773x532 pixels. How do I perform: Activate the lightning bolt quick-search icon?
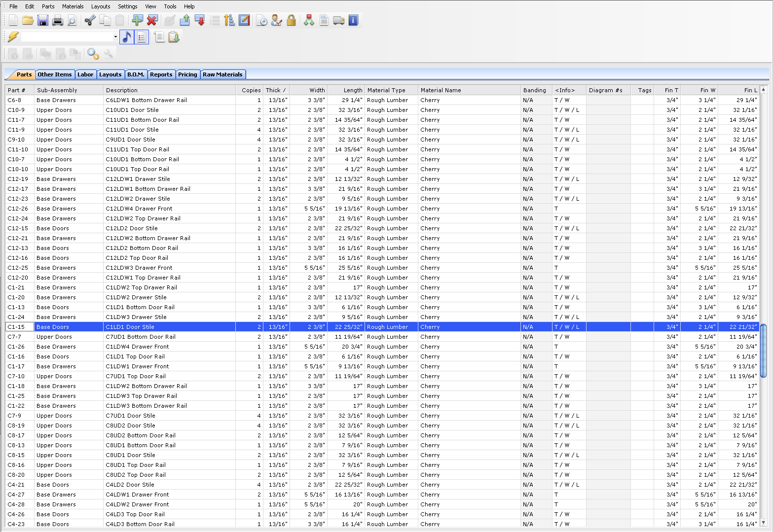click(x=13, y=36)
